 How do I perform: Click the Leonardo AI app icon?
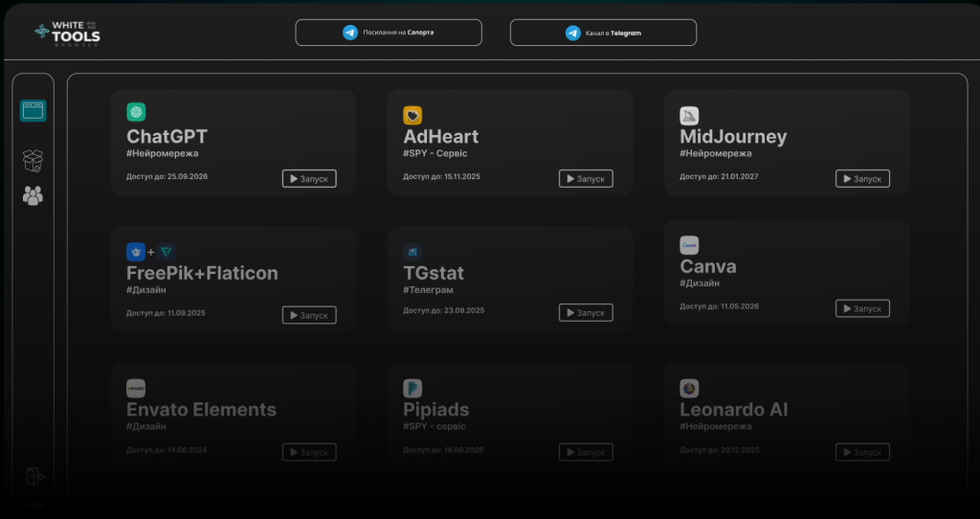(689, 389)
